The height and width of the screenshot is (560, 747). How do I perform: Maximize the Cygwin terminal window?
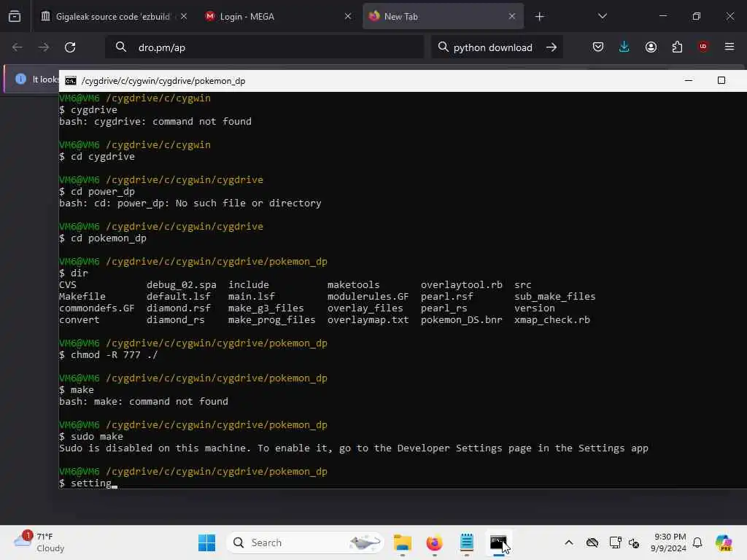point(721,80)
